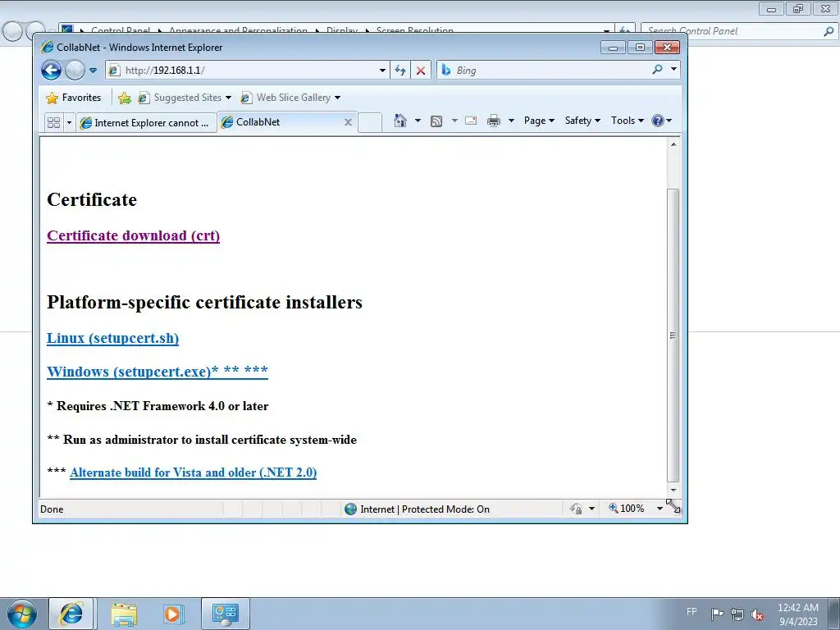Open the Page menu
840x630 pixels.
point(539,121)
